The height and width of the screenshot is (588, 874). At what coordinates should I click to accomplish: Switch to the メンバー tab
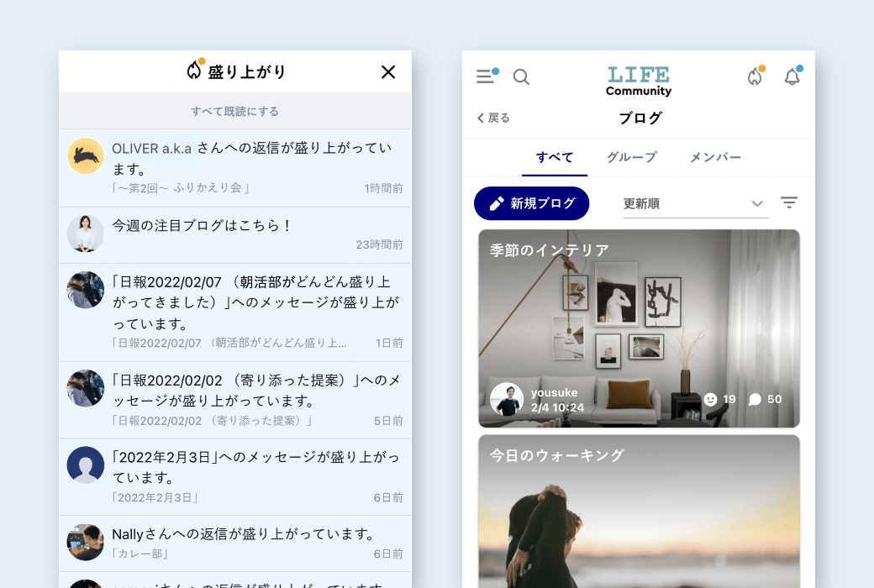click(x=715, y=157)
